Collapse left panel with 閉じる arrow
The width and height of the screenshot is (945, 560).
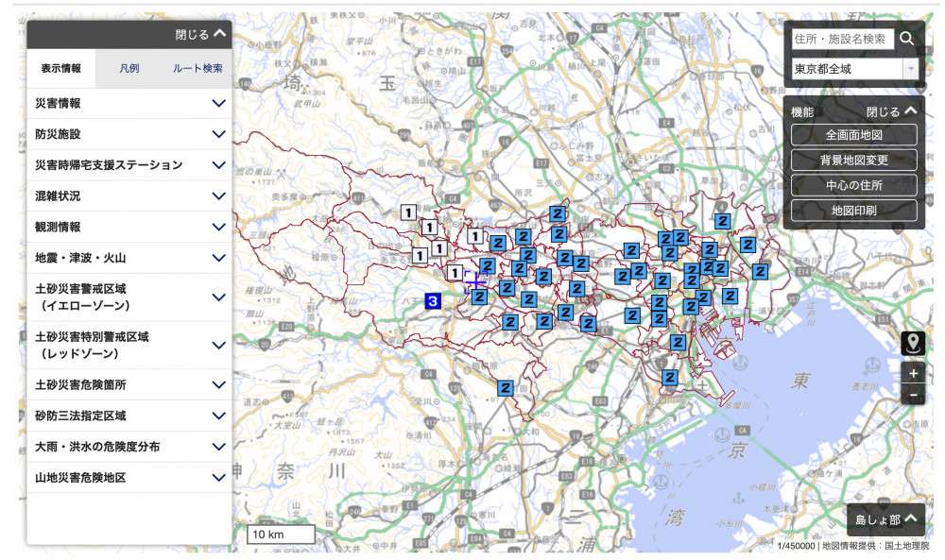(x=201, y=35)
